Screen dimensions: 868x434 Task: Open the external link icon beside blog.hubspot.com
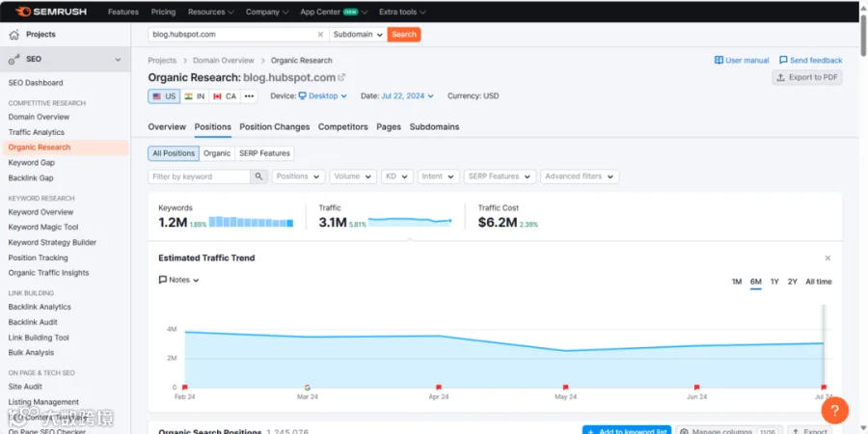coord(342,77)
